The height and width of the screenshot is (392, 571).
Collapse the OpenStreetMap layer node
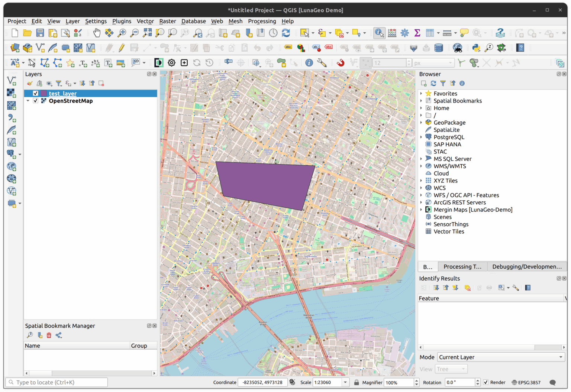coord(28,101)
